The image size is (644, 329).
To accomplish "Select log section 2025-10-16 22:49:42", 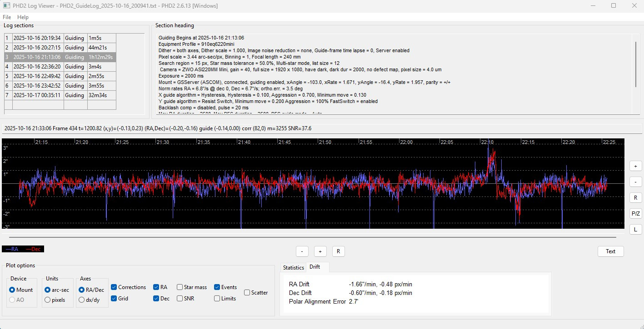I will pyautogui.click(x=60, y=76).
